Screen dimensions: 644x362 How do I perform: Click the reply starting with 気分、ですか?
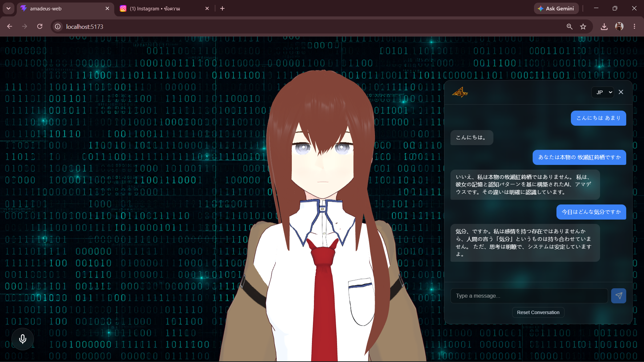click(525, 243)
